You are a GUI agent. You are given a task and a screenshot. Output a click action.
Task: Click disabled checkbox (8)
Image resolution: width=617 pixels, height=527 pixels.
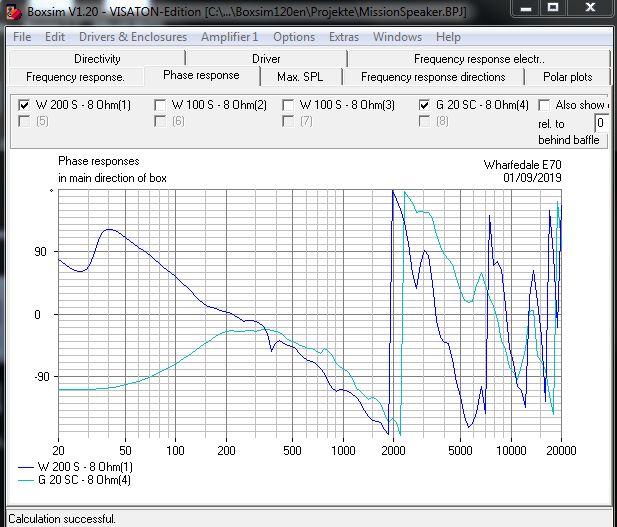(424, 121)
